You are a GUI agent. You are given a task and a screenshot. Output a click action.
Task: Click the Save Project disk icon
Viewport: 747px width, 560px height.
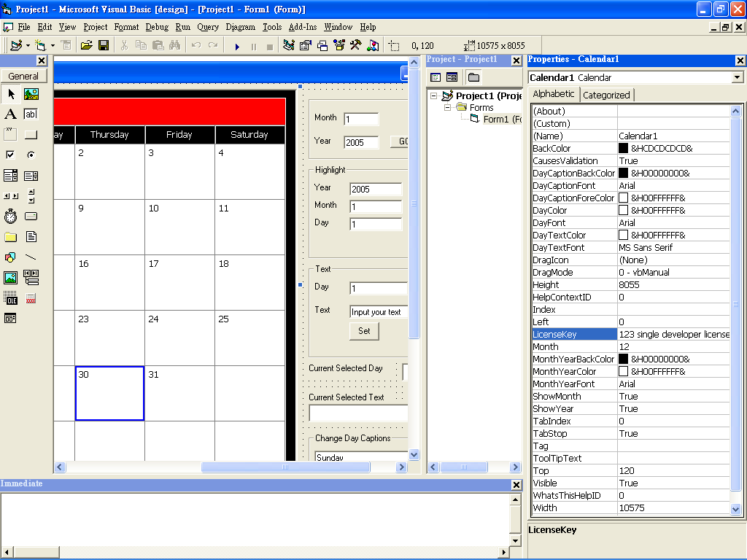pos(104,45)
